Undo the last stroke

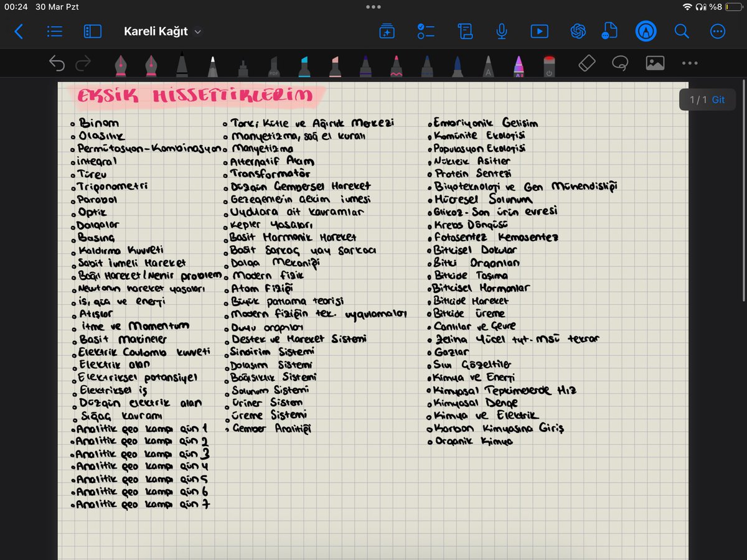pyautogui.click(x=57, y=63)
